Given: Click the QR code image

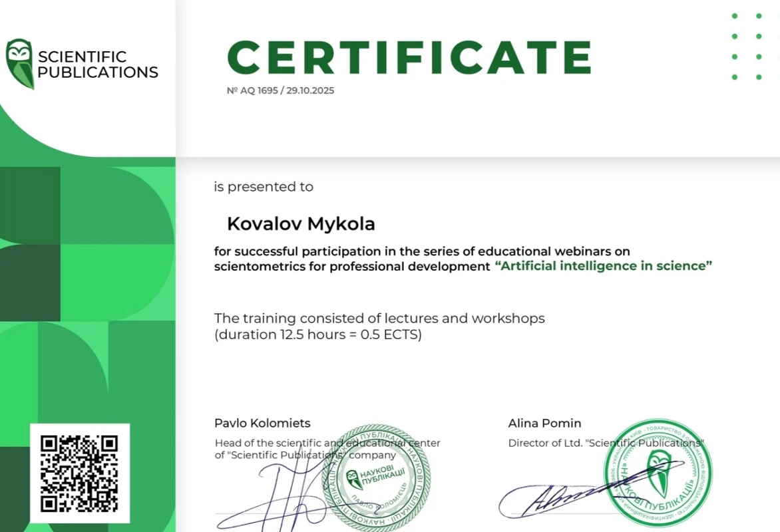Looking at the screenshot, I should (79, 473).
